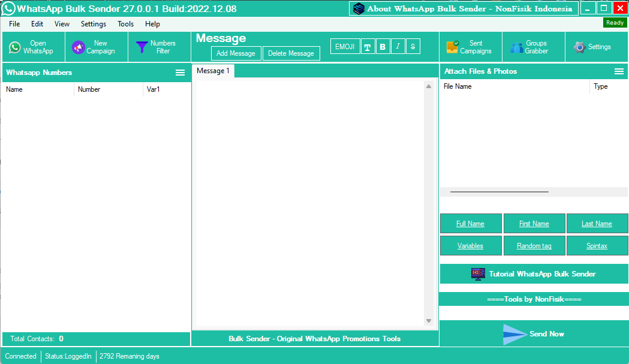Screen dimensions: 629x364
Task: Toggle strikethrough text formatting
Action: pyautogui.click(x=413, y=47)
